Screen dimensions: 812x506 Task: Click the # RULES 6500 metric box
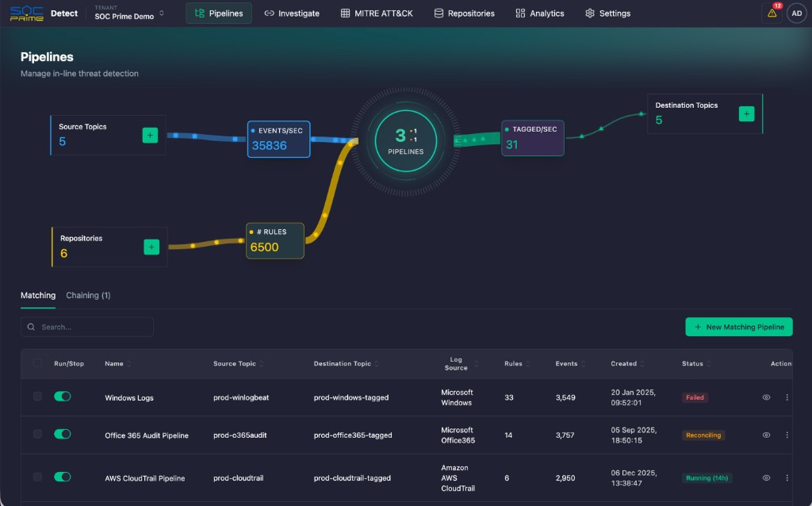click(x=275, y=241)
